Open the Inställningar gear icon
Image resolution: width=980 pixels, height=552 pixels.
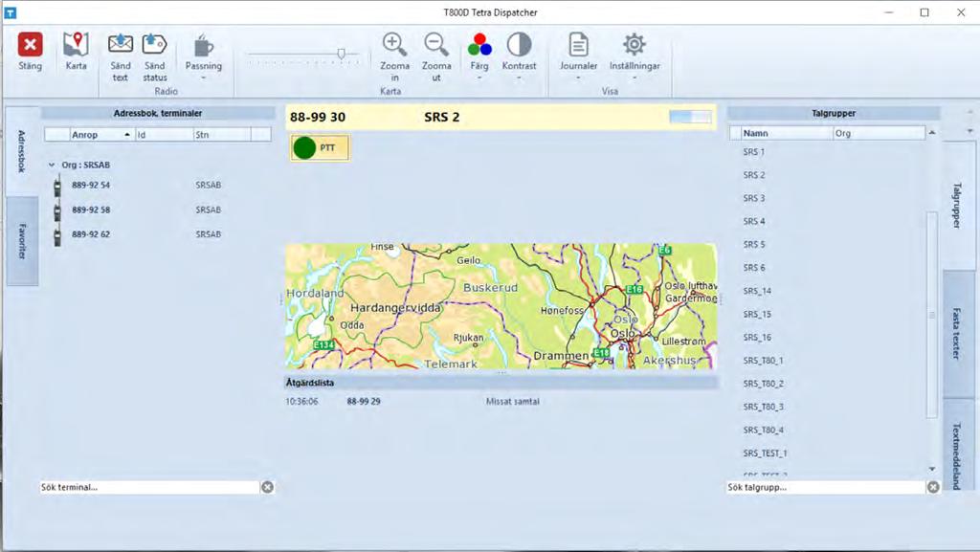tap(634, 44)
